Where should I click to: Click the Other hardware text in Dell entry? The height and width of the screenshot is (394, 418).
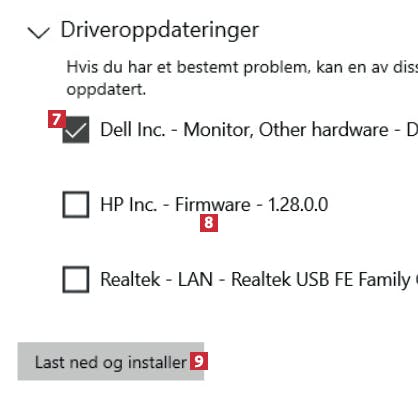click(x=324, y=130)
